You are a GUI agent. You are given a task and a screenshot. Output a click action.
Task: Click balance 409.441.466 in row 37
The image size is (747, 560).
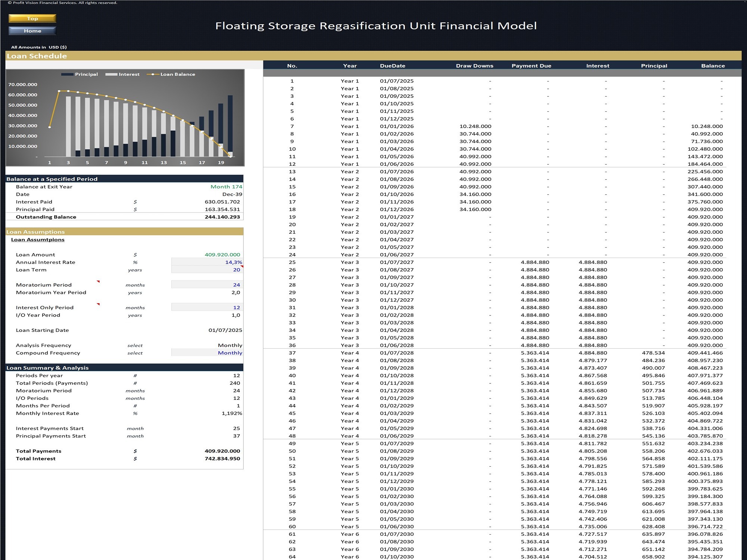click(x=705, y=352)
